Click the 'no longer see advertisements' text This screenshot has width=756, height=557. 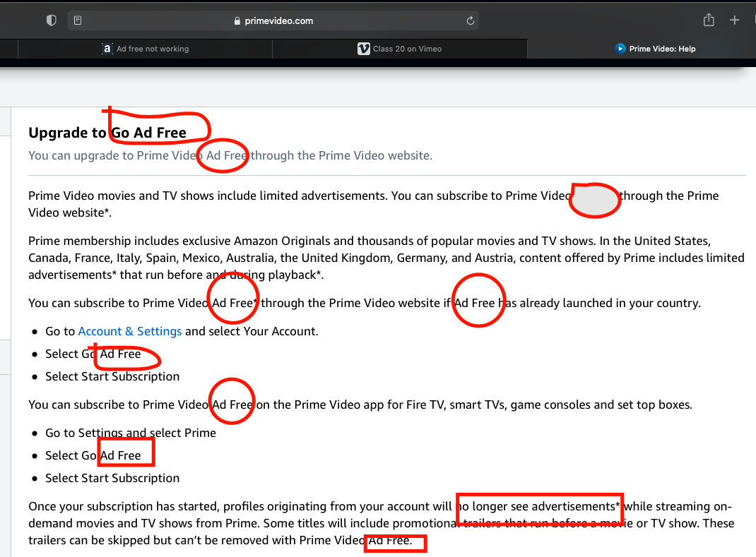click(x=538, y=506)
